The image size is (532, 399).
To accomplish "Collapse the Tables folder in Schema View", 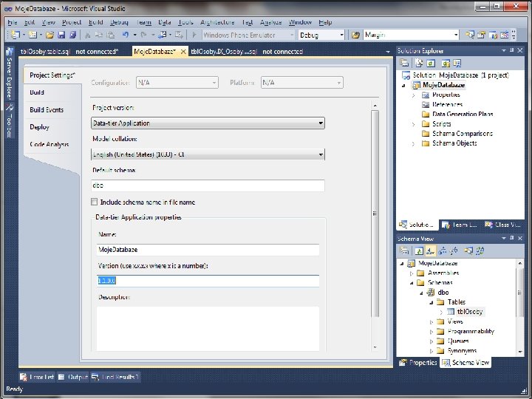I will pyautogui.click(x=432, y=302).
